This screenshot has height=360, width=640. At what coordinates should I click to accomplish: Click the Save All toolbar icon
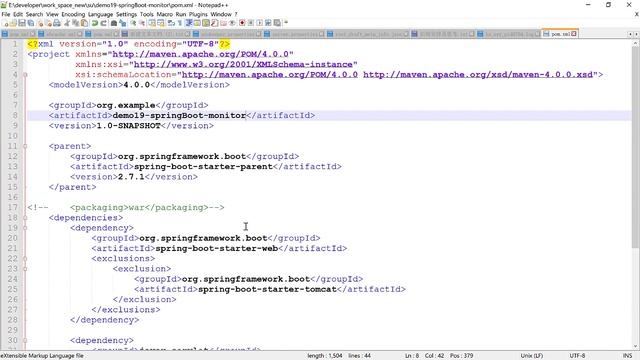coord(30,23)
